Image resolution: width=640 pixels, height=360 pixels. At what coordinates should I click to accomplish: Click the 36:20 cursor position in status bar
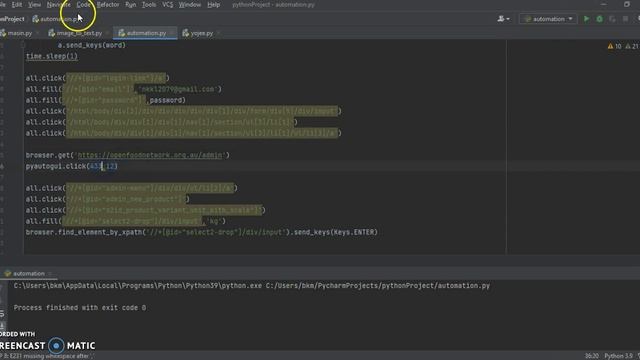pos(591,356)
